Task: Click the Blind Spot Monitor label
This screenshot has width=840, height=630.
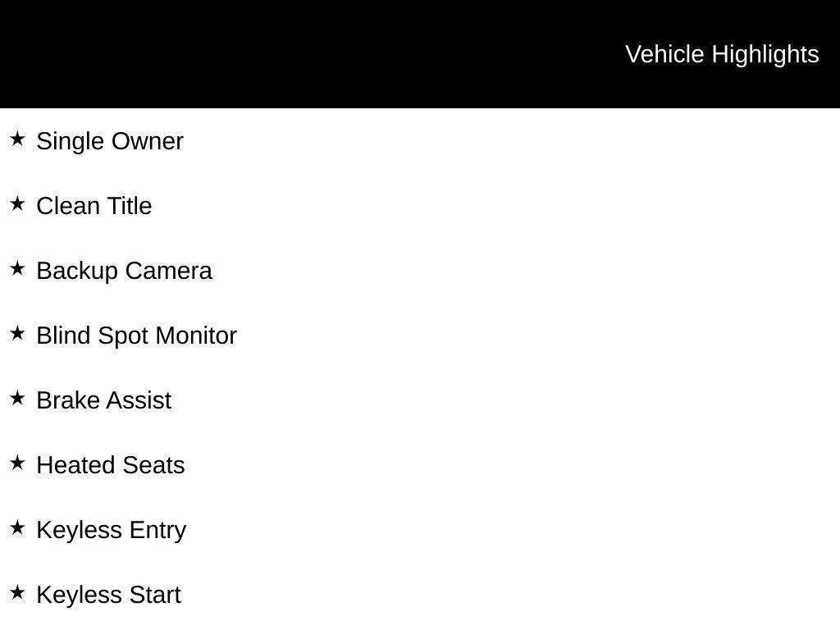Action: tap(136, 336)
